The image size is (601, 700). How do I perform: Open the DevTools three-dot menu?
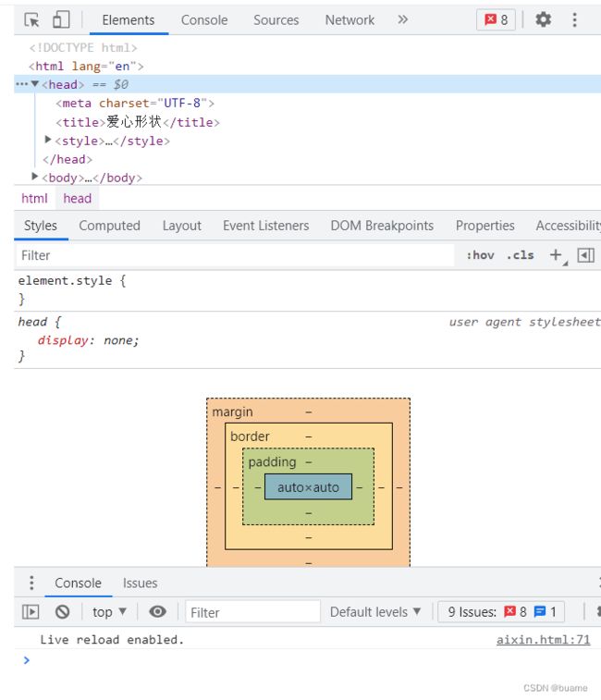[x=575, y=19]
